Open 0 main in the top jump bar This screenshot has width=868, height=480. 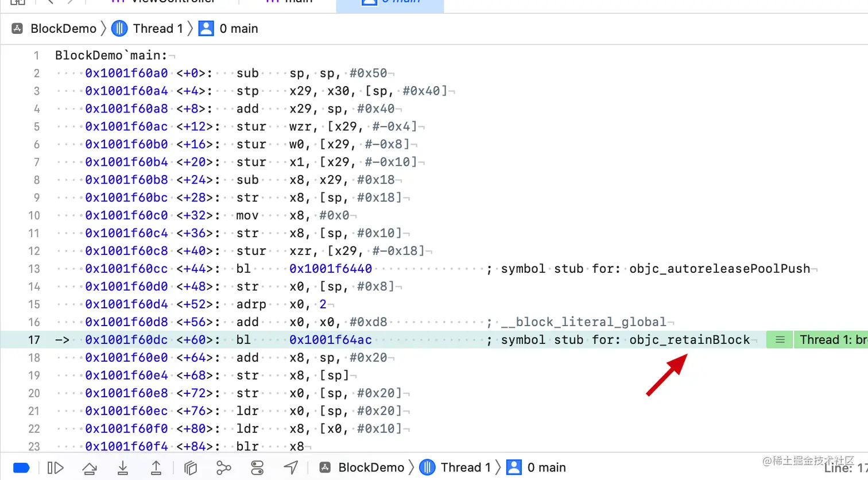pos(228,28)
